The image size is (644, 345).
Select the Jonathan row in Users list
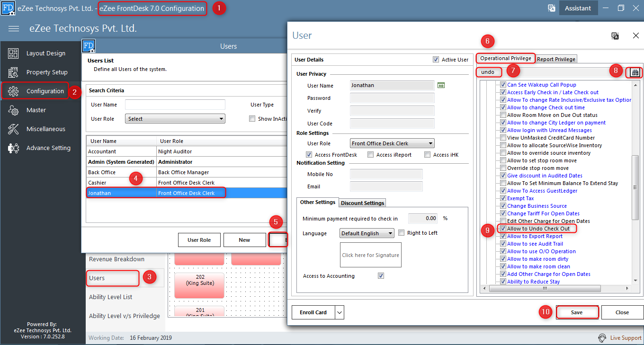point(187,193)
